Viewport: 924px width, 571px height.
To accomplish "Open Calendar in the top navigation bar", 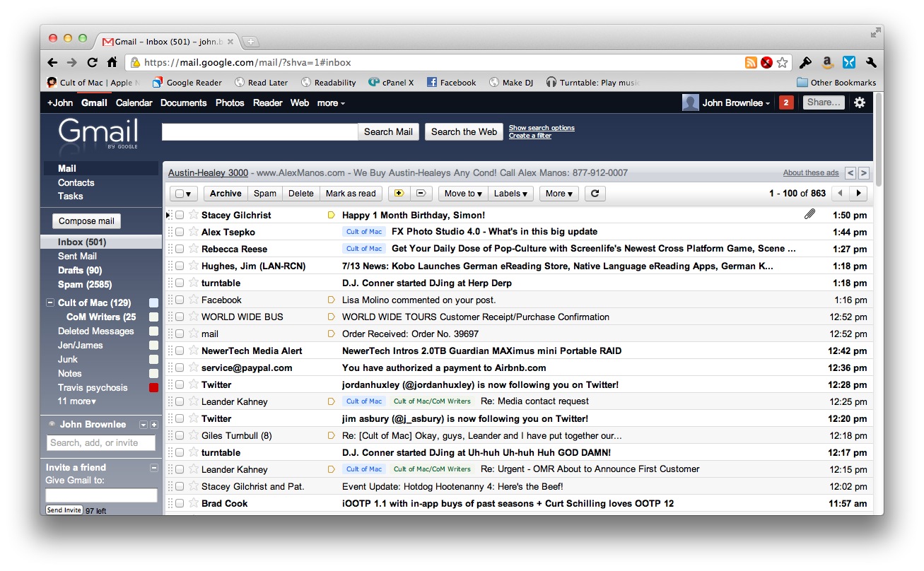I will tap(134, 102).
